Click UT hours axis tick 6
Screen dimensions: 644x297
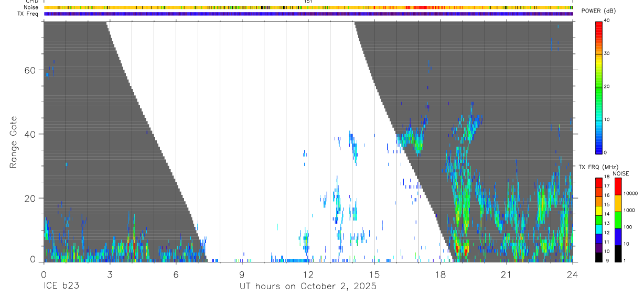(x=176, y=274)
